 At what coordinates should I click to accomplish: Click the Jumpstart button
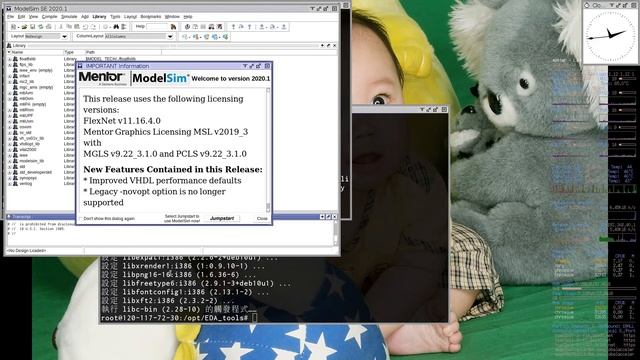point(222,219)
